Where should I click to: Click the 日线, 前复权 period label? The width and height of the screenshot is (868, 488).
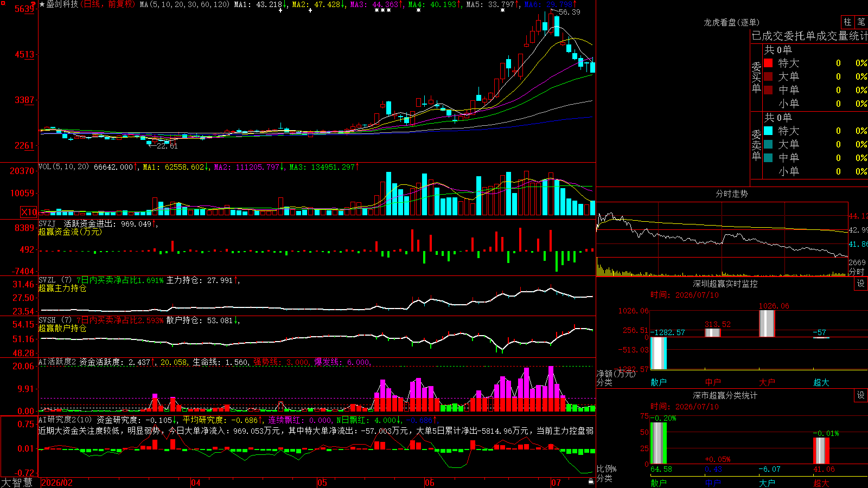[x=108, y=4]
